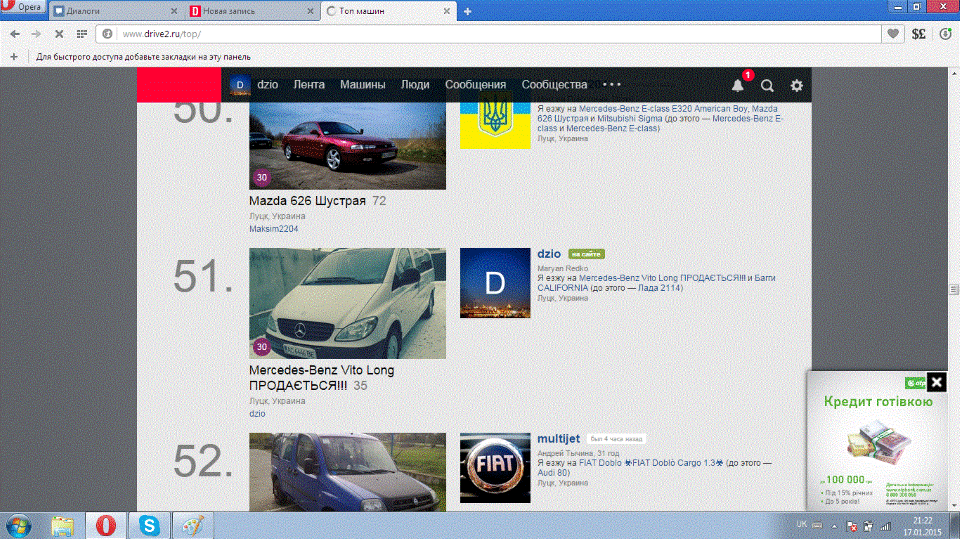Open the Opera menu button
Viewport: 960px width, 539px height.
[x=21, y=7]
